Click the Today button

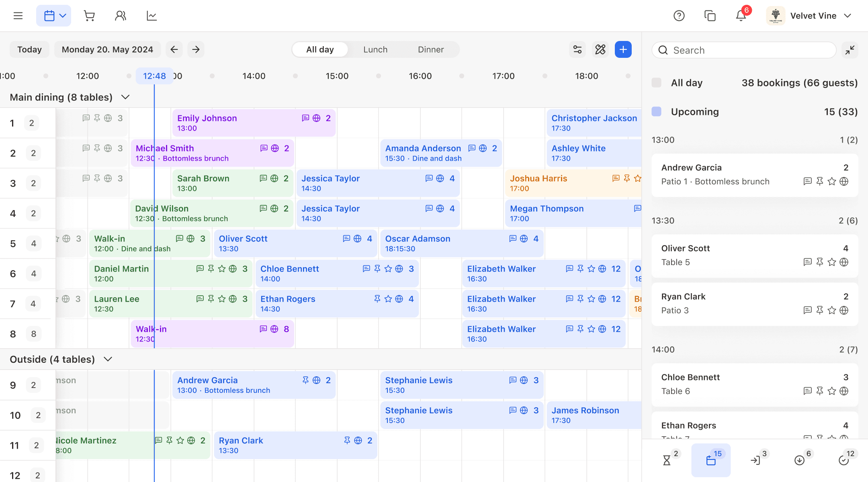point(29,49)
